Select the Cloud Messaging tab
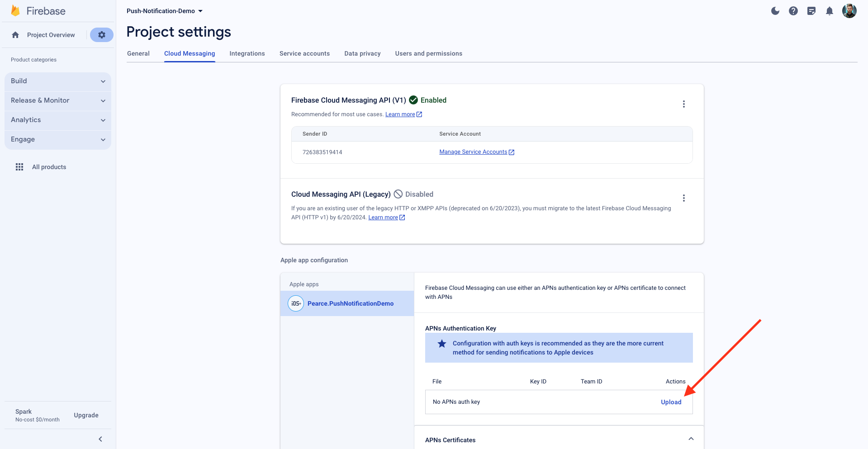This screenshot has width=868, height=449. click(x=190, y=53)
